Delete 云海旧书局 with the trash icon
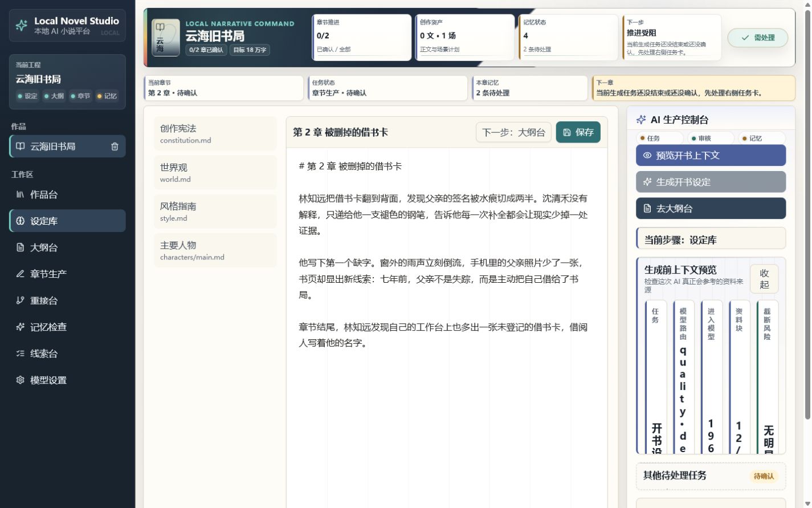Image resolution: width=812 pixels, height=508 pixels. tap(115, 147)
